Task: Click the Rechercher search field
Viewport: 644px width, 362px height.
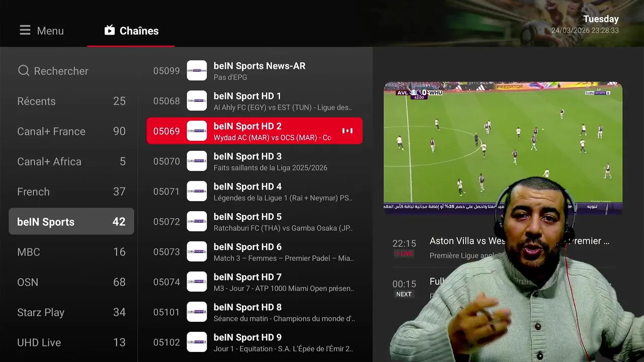Action: point(71,71)
